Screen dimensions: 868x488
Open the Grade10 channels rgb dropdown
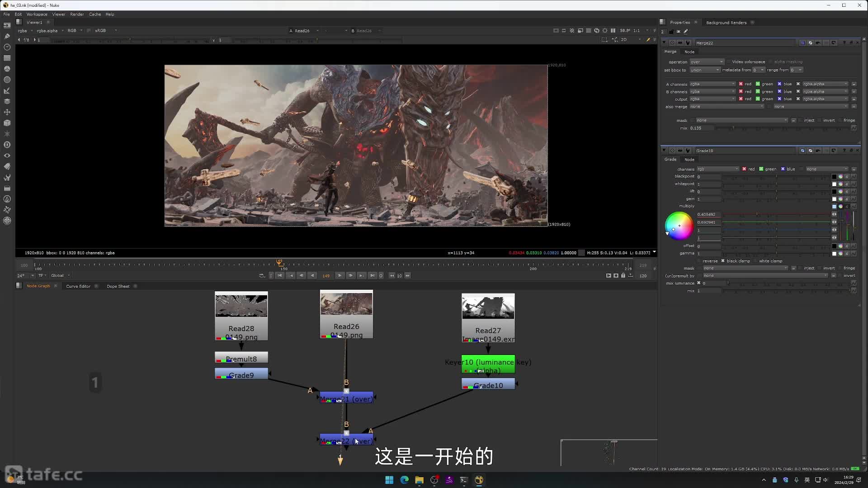point(718,169)
